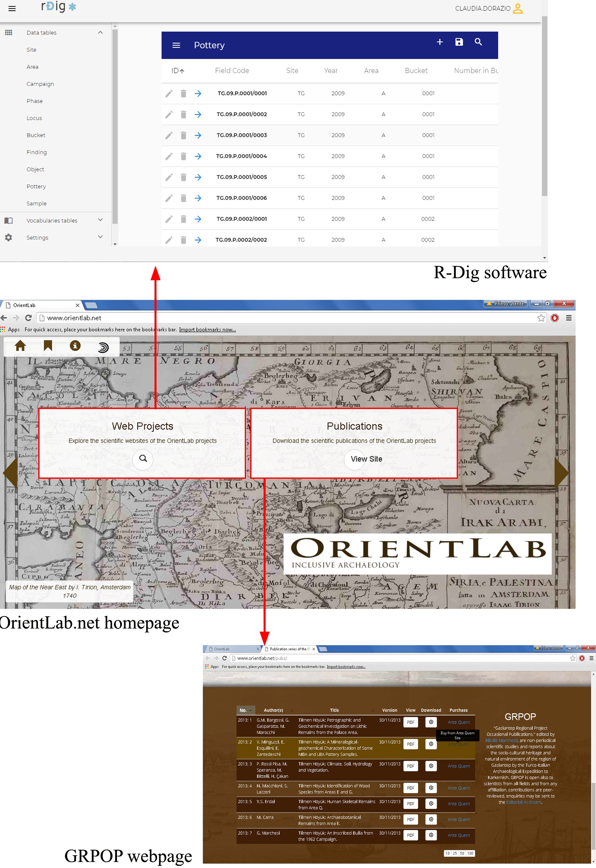This screenshot has height=868, width=596.
Task: Open the Pottery table header menu icon
Action: point(176,45)
